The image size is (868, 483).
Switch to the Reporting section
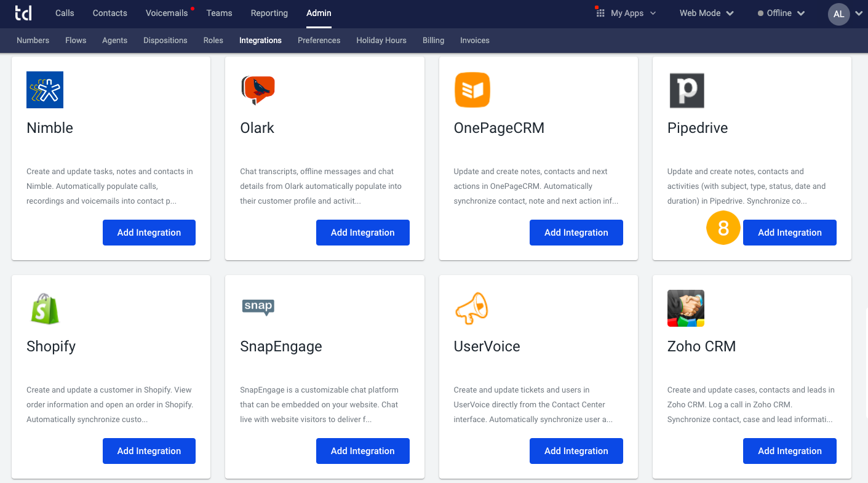269,13
